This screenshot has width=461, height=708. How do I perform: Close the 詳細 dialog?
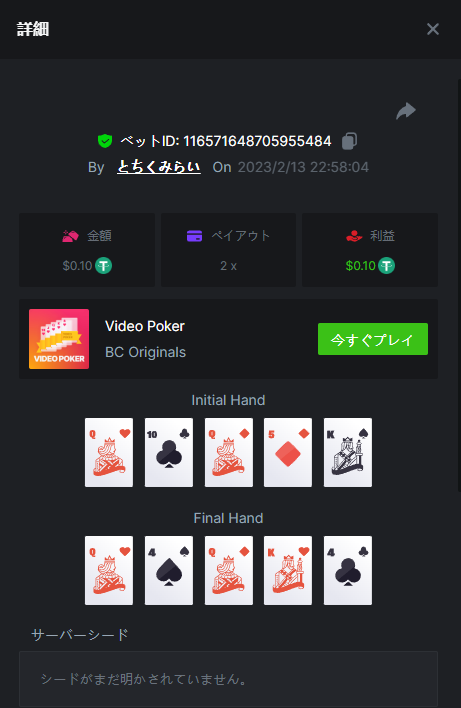click(x=433, y=29)
